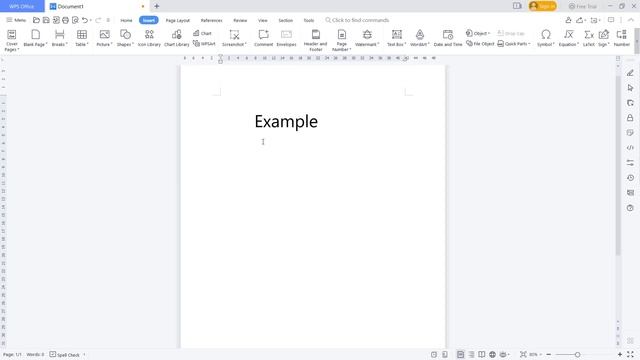Insert a Text Box

click(x=396, y=38)
